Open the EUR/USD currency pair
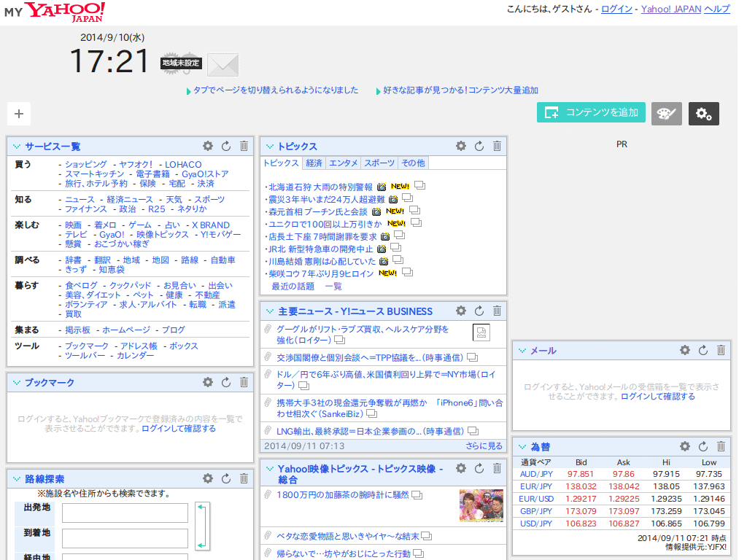Image resolution: width=747 pixels, height=560 pixels. (536, 499)
